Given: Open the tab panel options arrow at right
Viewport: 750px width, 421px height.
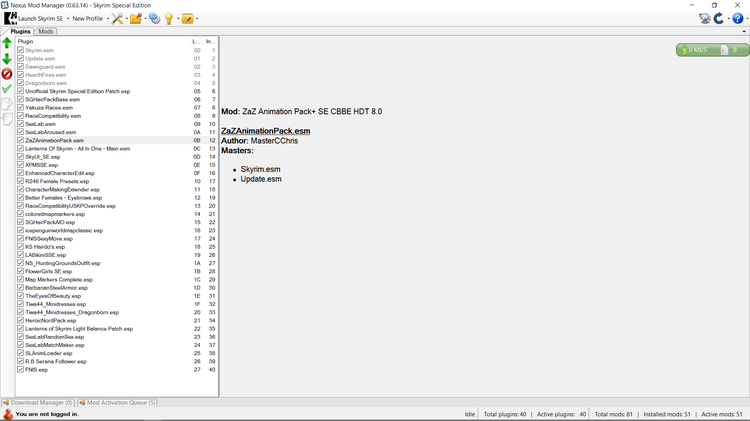Looking at the screenshot, I should tap(744, 32).
